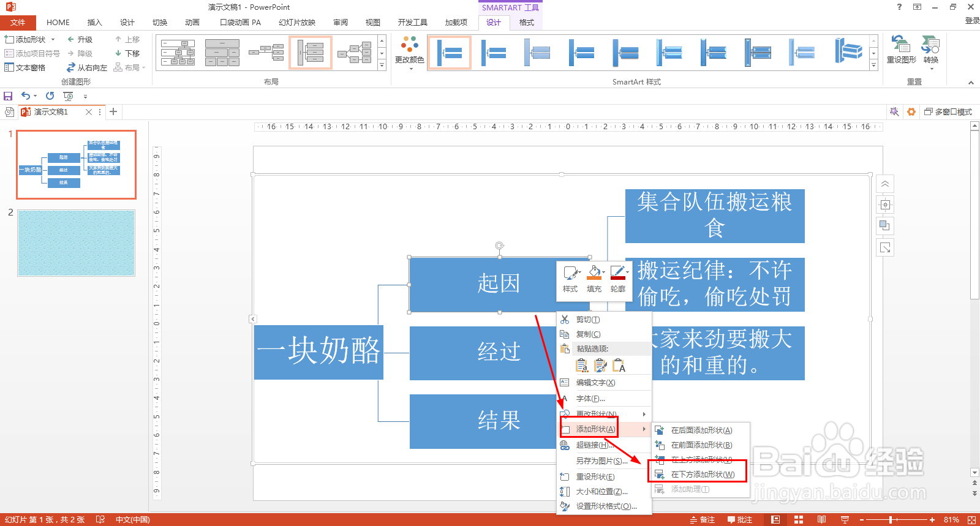Viewport: 980px width, 526px height.
Task: Expand the SmartArt layouts gallery
Action: [382, 65]
